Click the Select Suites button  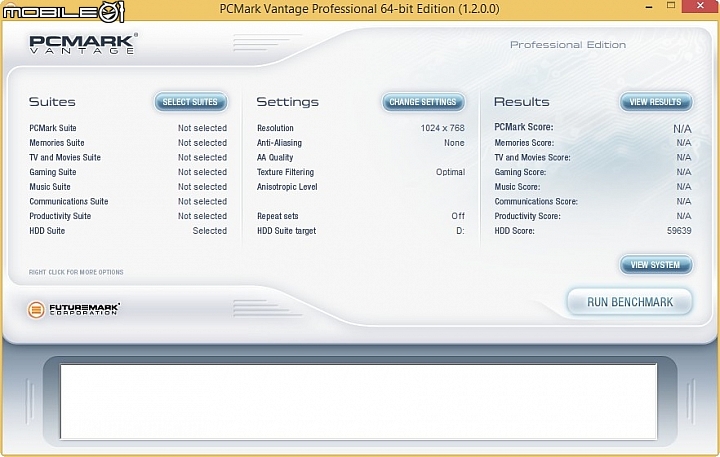[191, 102]
